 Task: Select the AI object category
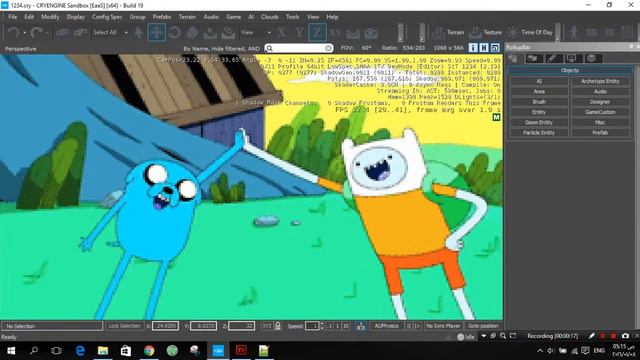coord(539,81)
